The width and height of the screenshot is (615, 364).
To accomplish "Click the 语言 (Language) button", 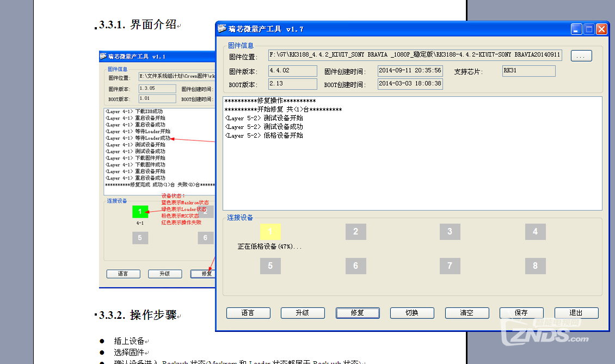I will click(248, 313).
